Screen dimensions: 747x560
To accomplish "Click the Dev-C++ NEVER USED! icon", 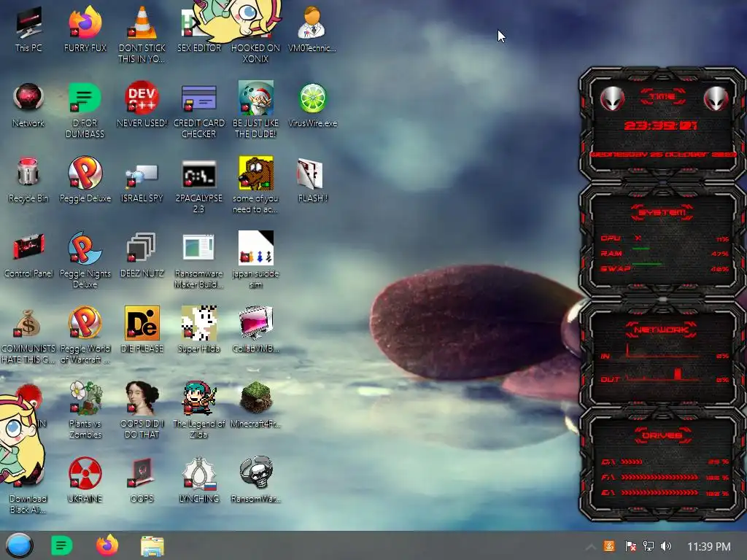I will coord(142,98).
